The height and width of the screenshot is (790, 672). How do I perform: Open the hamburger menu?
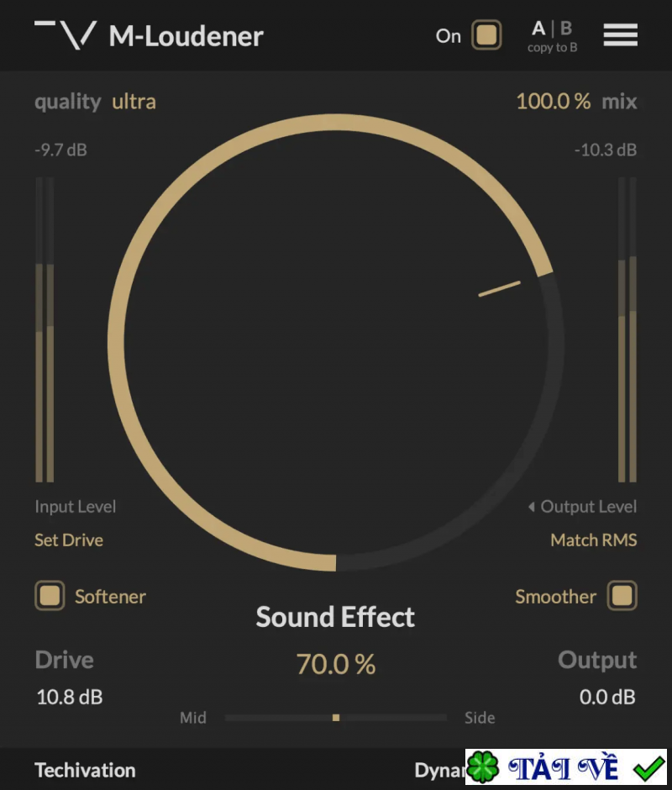tap(621, 34)
